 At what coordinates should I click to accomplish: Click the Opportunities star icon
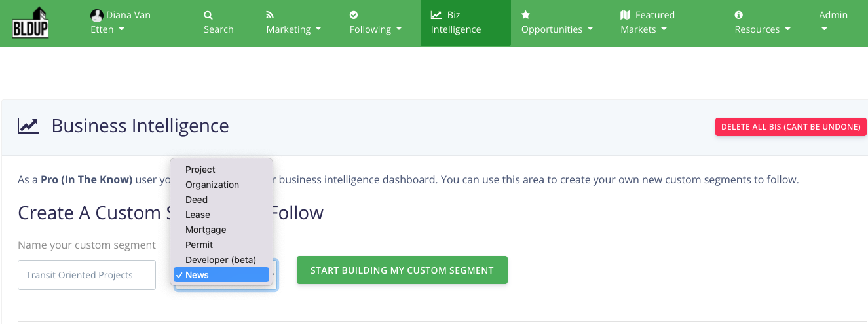(525, 15)
